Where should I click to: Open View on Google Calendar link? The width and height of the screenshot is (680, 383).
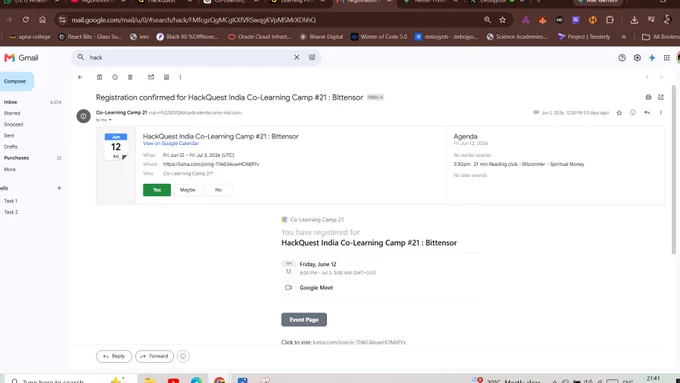pos(171,143)
